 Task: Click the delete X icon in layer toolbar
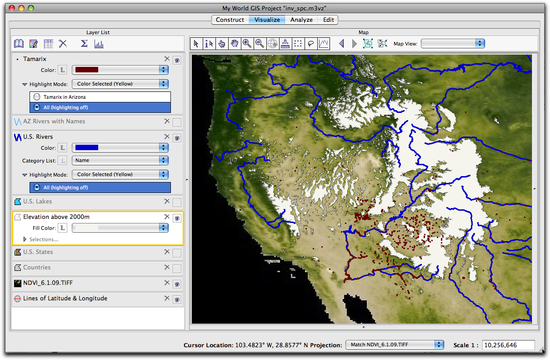coord(63,44)
